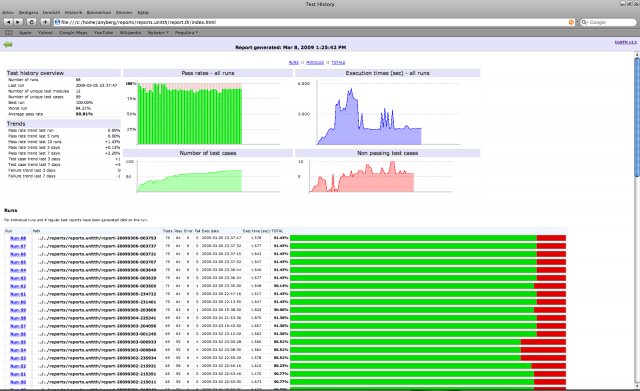The image size is (640, 391).
Task: Click the 'Report generated' timestamp text
Action: click(x=291, y=47)
